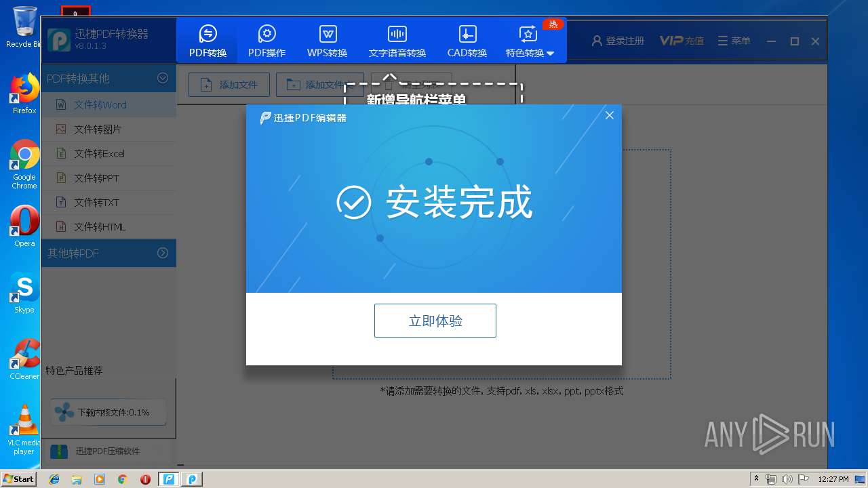Open the Firefox desktop shortcut
The width and height of the screenshot is (868, 488).
[x=24, y=93]
